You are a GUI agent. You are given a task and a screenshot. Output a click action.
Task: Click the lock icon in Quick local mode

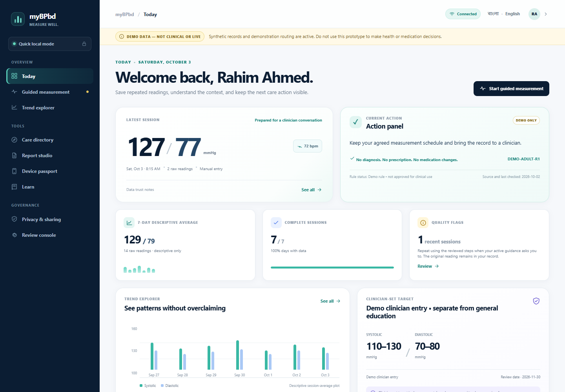[x=84, y=44]
